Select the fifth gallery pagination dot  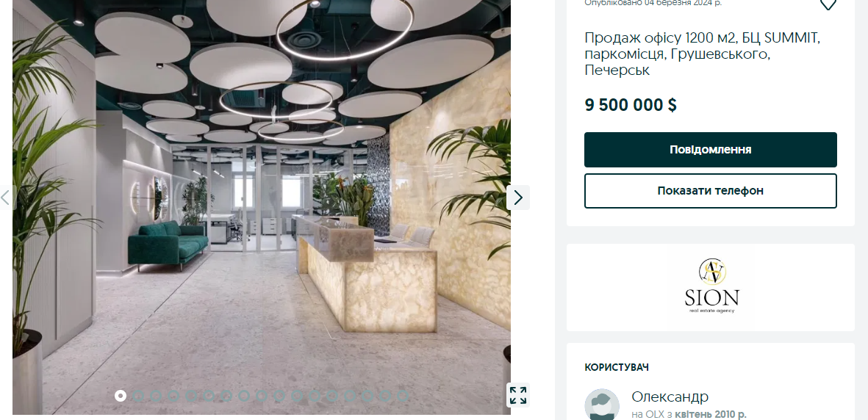[x=191, y=396]
